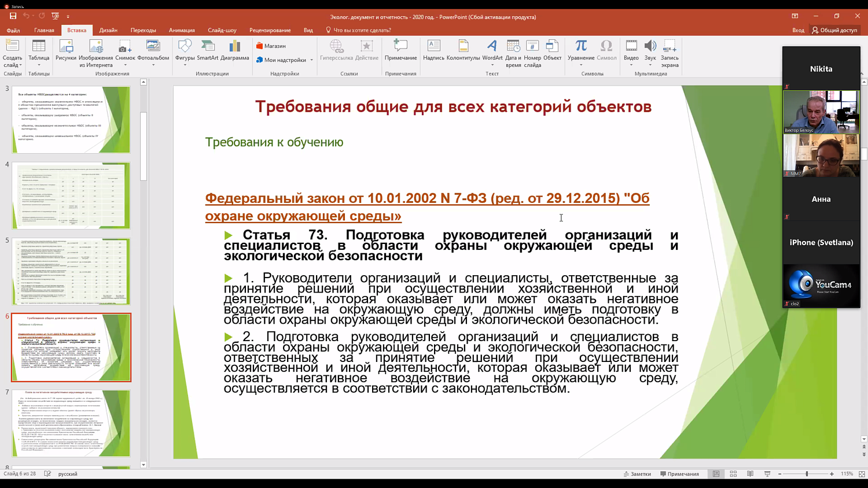The height and width of the screenshot is (488, 868).
Task: Click the Федеральный закон hyperlink on slide
Action: [x=427, y=207]
